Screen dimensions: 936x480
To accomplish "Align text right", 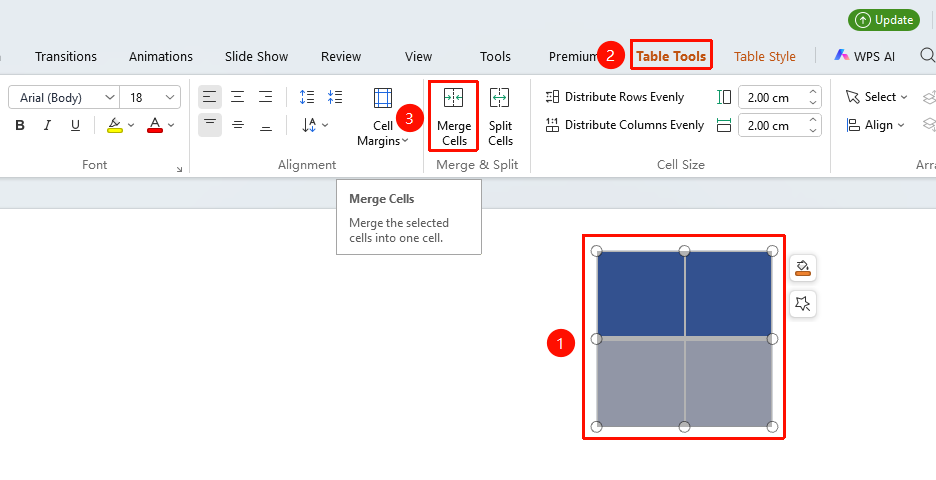I will pyautogui.click(x=266, y=97).
